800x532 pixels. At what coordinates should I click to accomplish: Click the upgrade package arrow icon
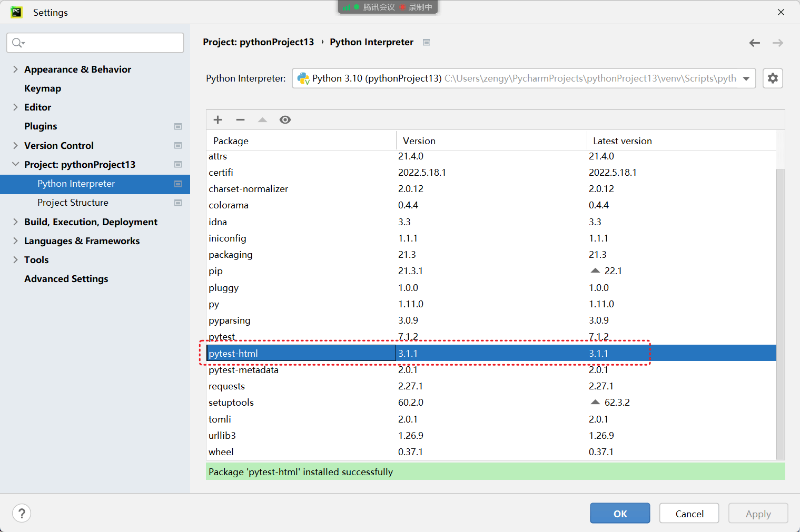262,120
